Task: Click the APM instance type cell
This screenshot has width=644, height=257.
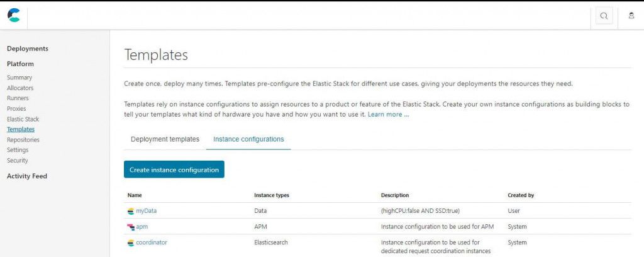Action: pos(261,227)
